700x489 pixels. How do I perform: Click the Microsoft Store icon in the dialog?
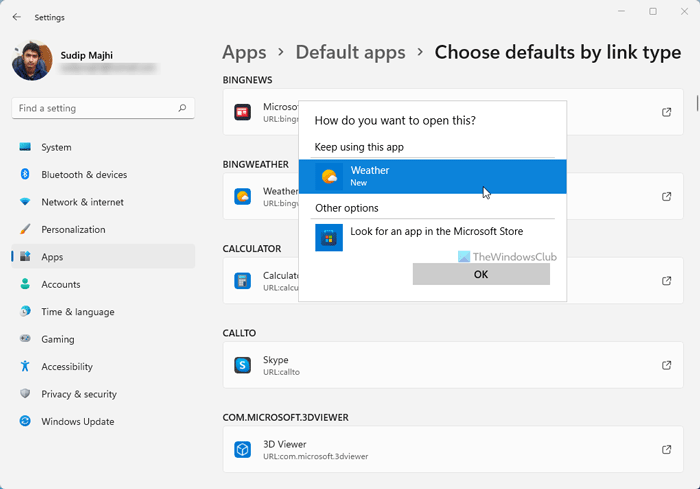click(329, 237)
